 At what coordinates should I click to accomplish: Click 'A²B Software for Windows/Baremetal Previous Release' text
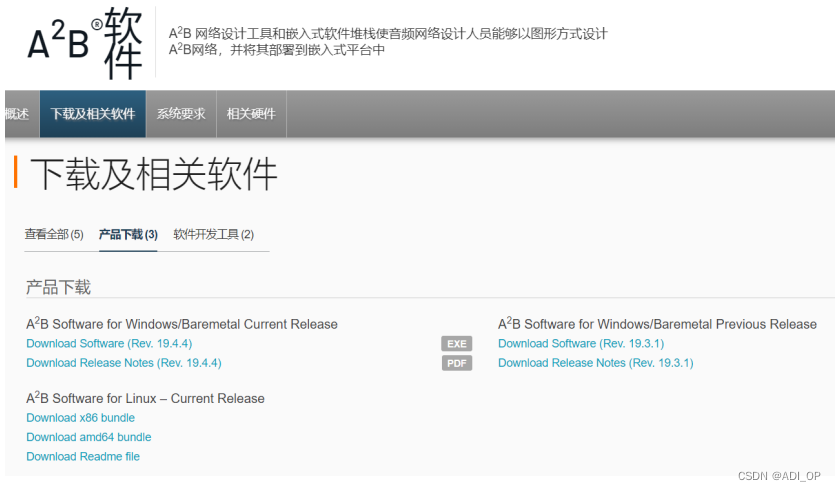tap(657, 324)
